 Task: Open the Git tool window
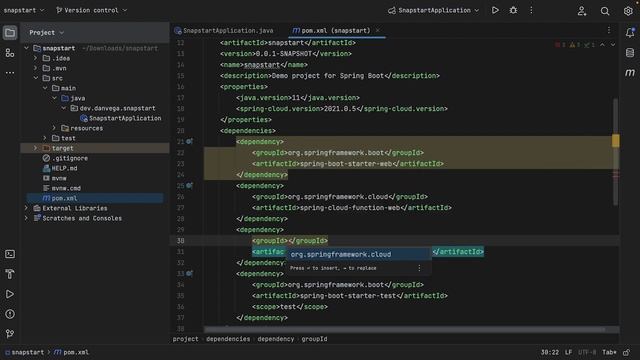[10, 333]
